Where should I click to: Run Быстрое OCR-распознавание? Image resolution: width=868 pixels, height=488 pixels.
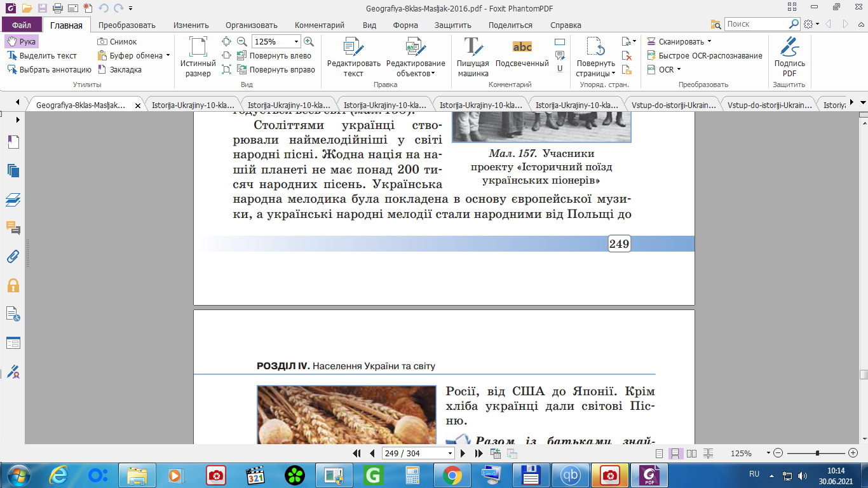click(705, 55)
